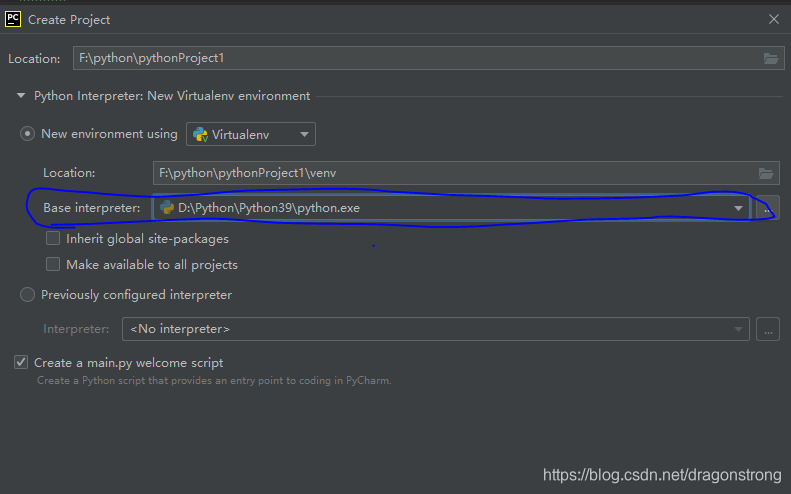791x494 pixels.
Task: Click the project Location path field
Action: (x=428, y=58)
